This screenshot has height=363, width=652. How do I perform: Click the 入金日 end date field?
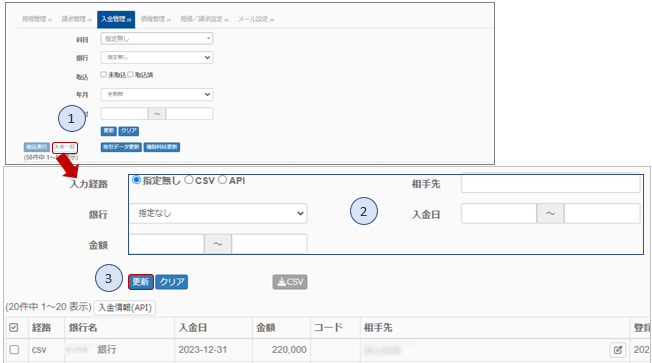[x=602, y=213]
